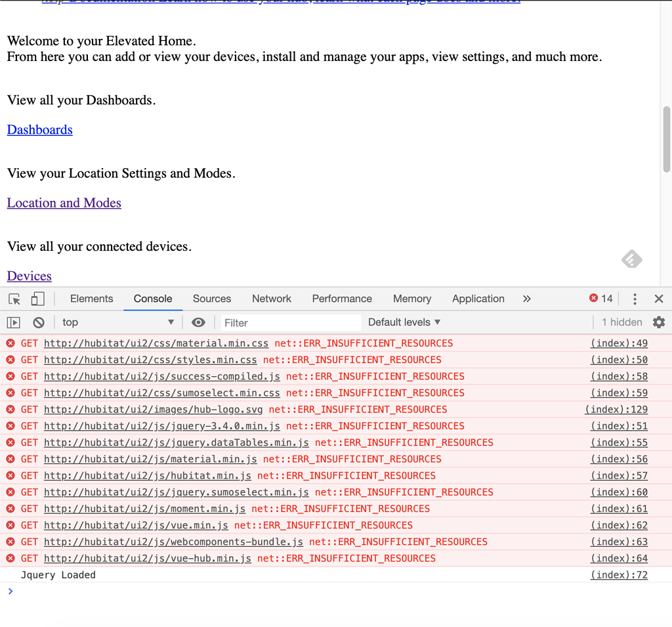Select the inspect element tool

point(13,299)
